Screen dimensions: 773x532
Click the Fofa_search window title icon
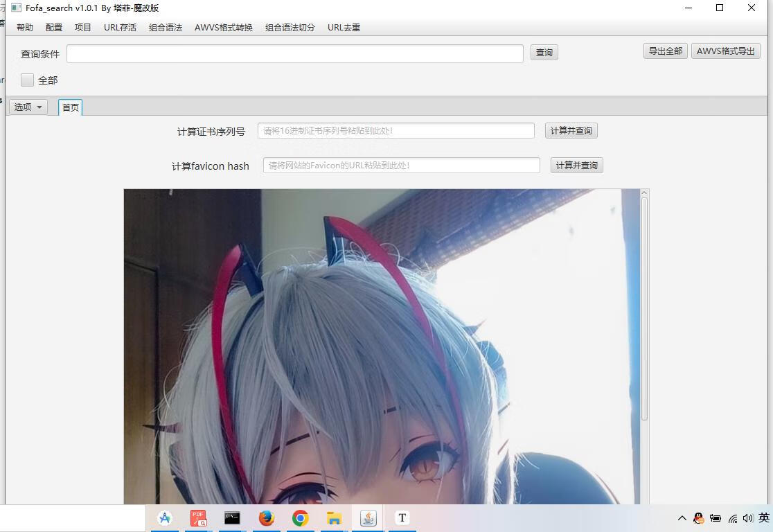click(x=16, y=8)
